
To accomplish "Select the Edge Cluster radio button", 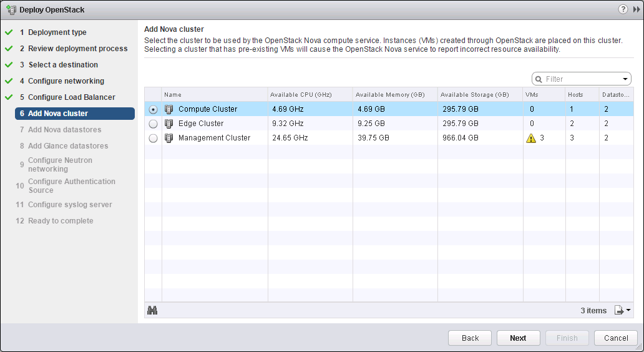I will click(154, 124).
